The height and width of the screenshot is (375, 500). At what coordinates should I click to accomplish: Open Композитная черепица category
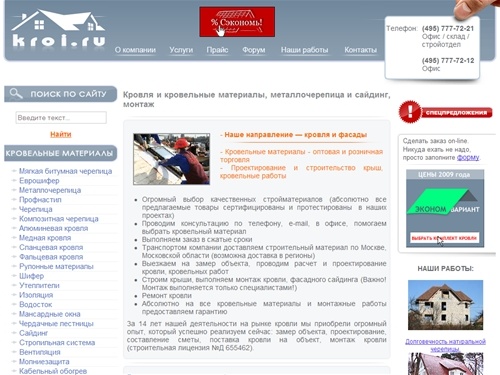click(59, 219)
